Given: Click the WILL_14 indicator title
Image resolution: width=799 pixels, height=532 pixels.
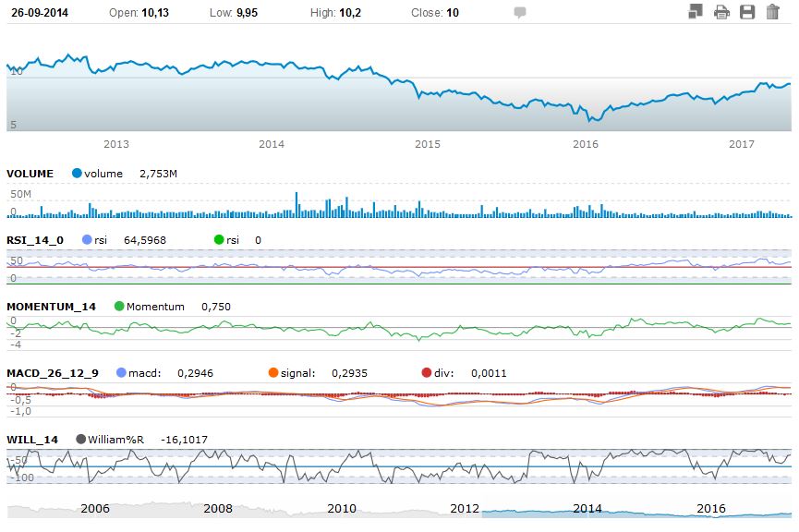Looking at the screenshot, I should pos(32,440).
